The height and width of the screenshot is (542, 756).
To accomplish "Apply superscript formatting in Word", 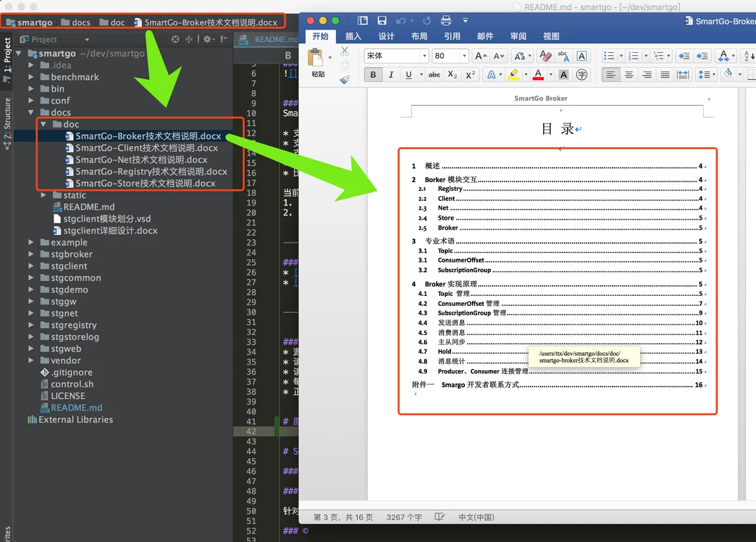I will point(471,75).
